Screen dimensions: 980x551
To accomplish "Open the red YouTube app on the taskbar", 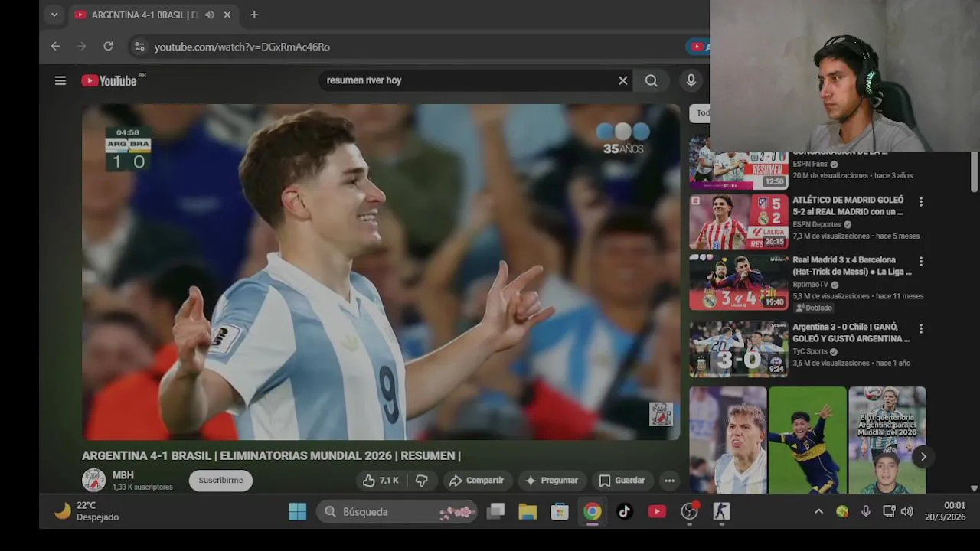I will tap(657, 511).
